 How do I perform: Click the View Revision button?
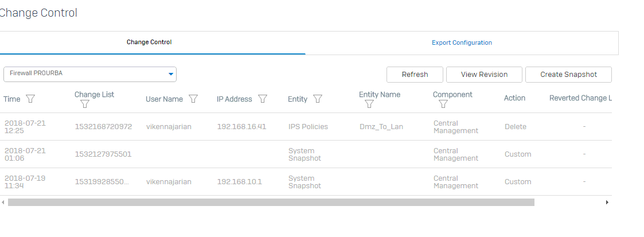pyautogui.click(x=484, y=75)
